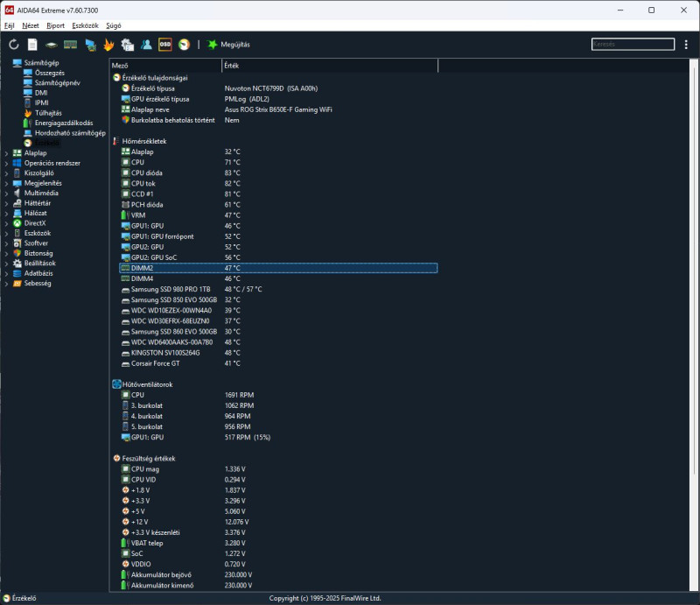
Task: Select the VBAT telep voltage row
Action: coord(278,544)
